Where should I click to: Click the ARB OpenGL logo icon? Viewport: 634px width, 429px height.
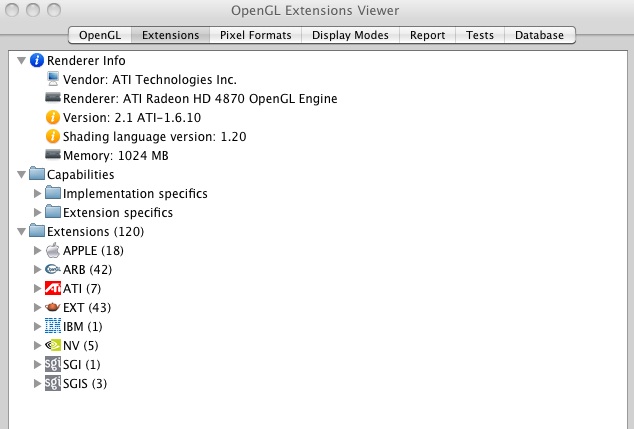point(53,269)
